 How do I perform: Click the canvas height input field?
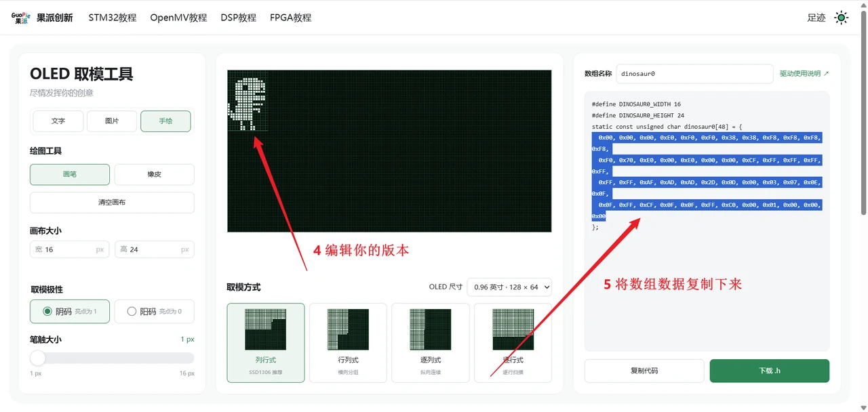pos(154,249)
